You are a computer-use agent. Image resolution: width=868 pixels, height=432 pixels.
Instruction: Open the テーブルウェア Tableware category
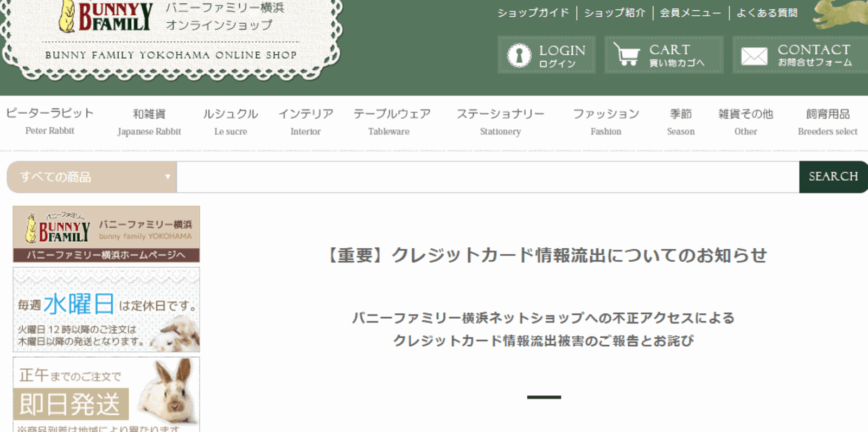392,122
